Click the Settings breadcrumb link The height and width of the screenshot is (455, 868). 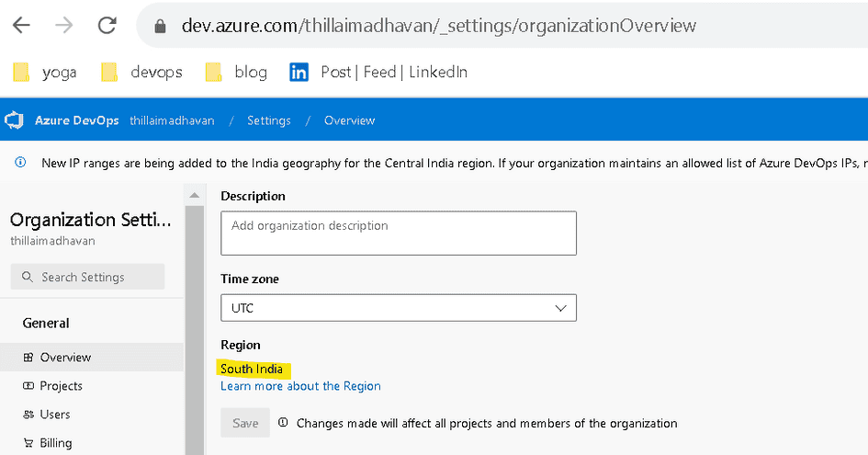pos(268,120)
